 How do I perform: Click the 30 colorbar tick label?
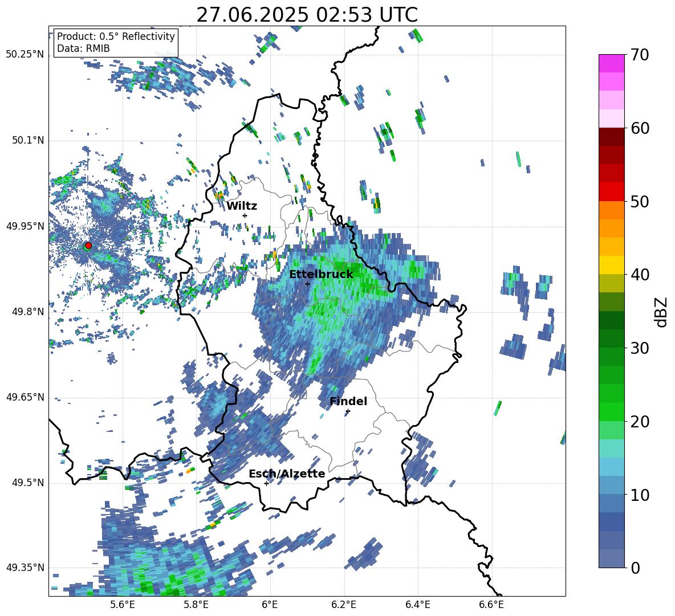[640, 348]
